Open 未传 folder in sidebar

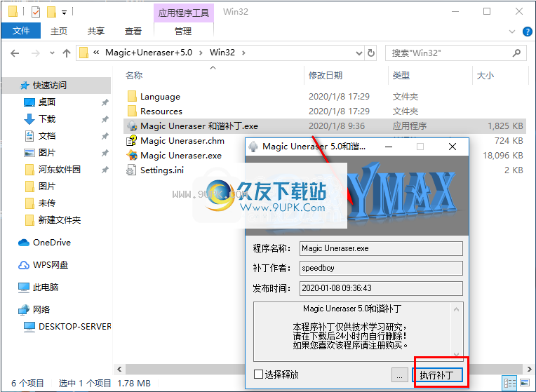pyautogui.click(x=47, y=203)
